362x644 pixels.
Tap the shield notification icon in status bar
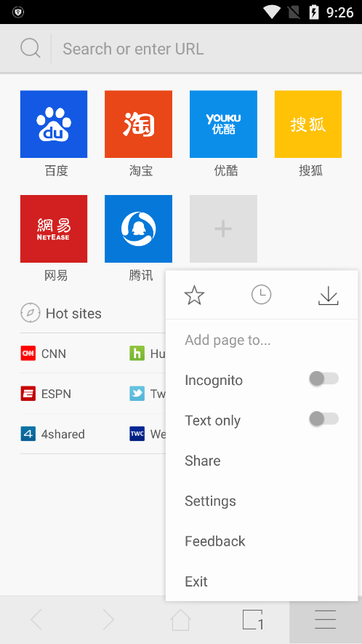point(18,12)
